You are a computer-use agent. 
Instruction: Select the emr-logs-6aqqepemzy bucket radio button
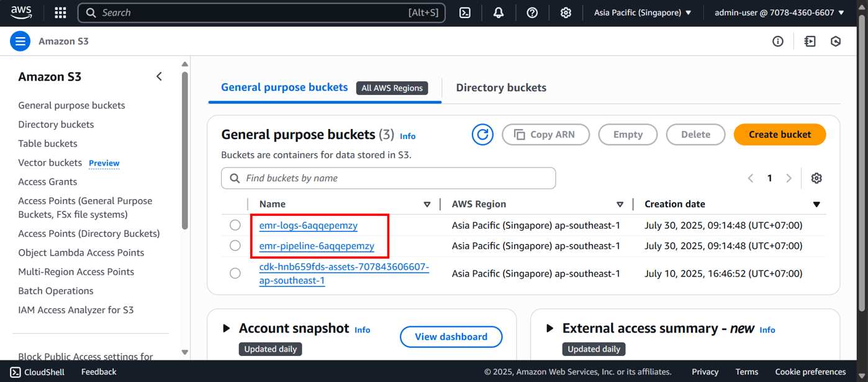coord(235,225)
